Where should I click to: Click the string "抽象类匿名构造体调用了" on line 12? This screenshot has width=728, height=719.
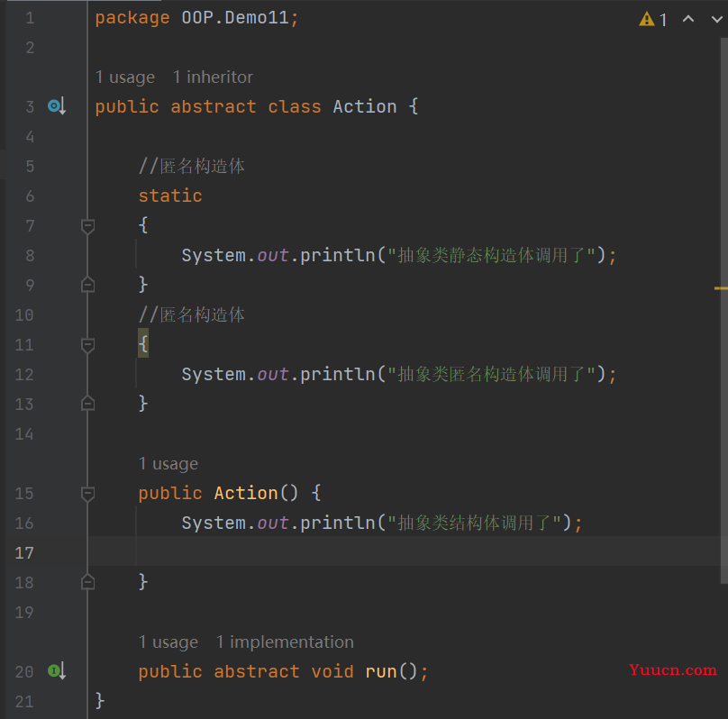(492, 374)
